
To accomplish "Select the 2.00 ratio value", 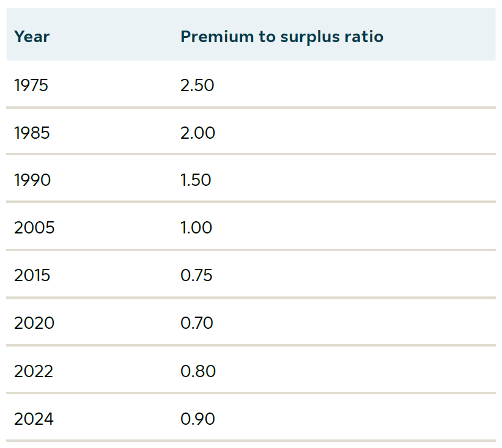I will click(x=198, y=133).
